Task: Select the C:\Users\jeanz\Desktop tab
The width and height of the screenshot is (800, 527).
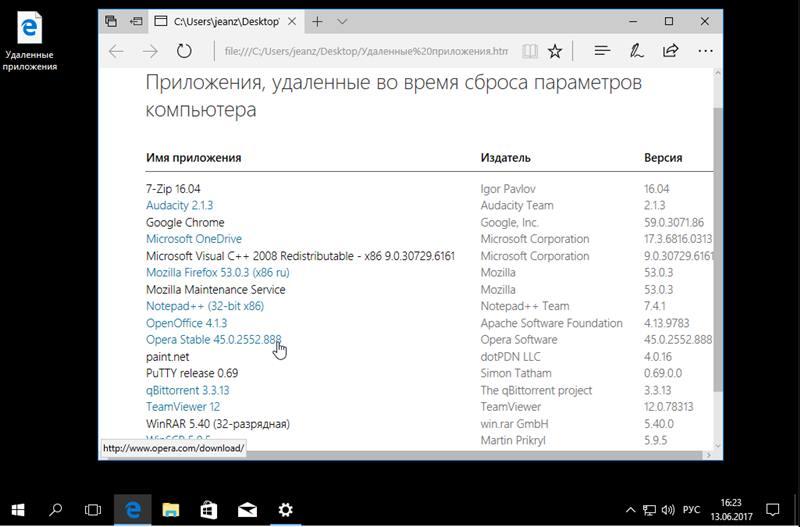Action: click(x=225, y=21)
